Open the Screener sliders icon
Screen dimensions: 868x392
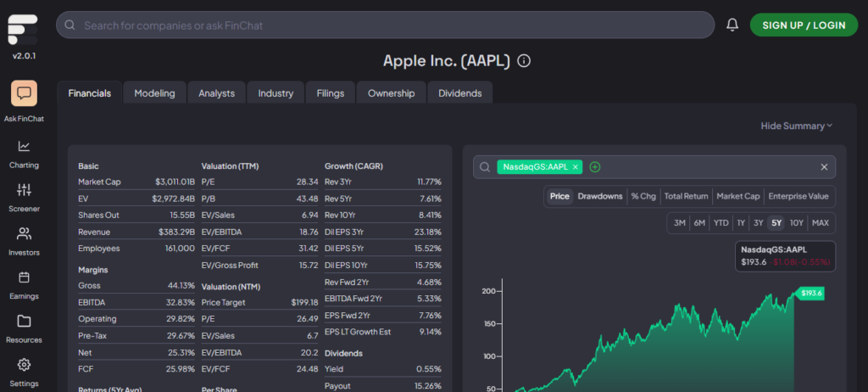[24, 189]
